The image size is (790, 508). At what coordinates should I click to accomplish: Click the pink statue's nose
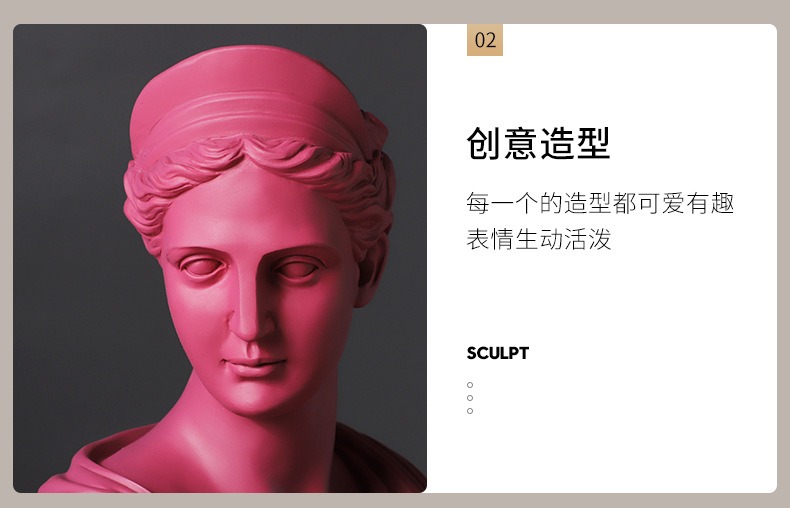click(249, 312)
